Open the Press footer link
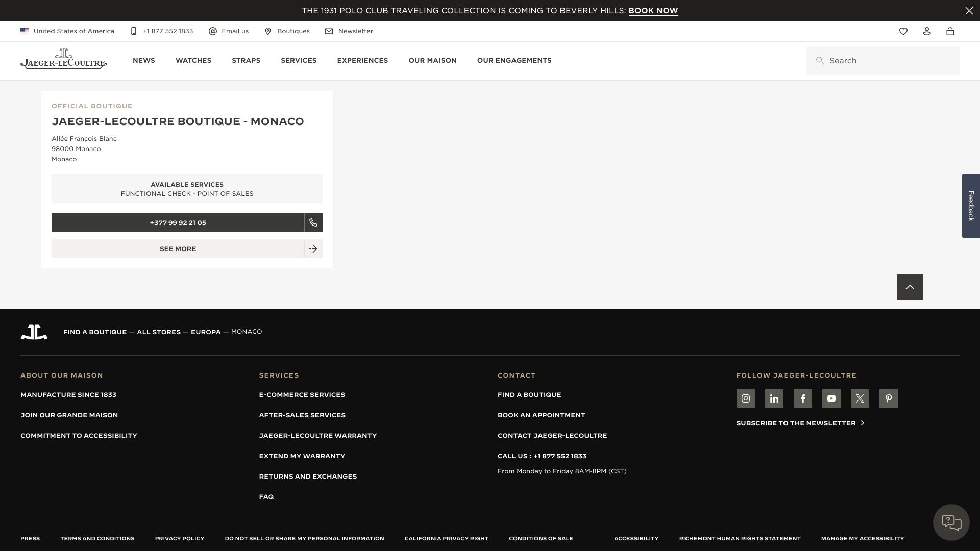 click(x=30, y=539)
